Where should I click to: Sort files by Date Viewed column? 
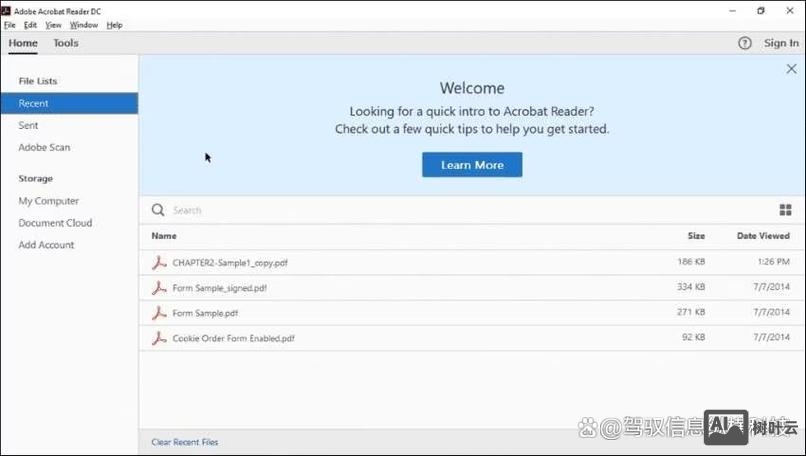click(763, 236)
